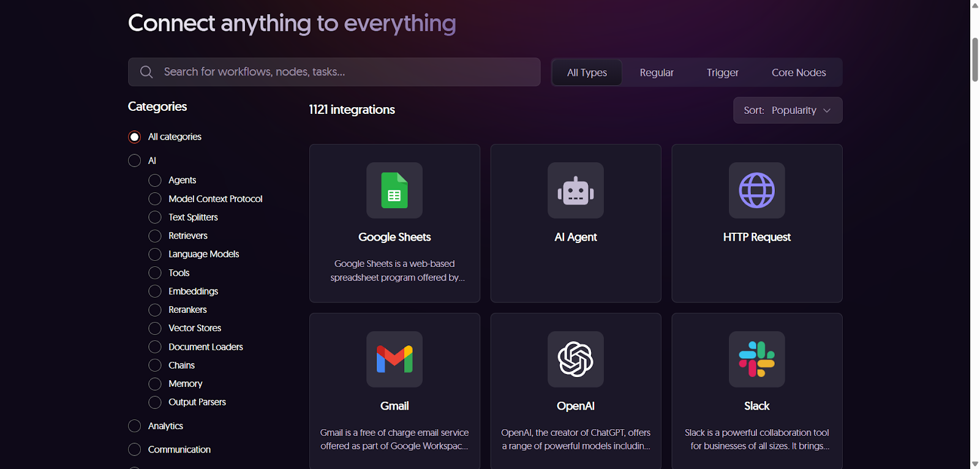Select the Embeddings radio button
The width and height of the screenshot is (980, 469).
tap(155, 291)
